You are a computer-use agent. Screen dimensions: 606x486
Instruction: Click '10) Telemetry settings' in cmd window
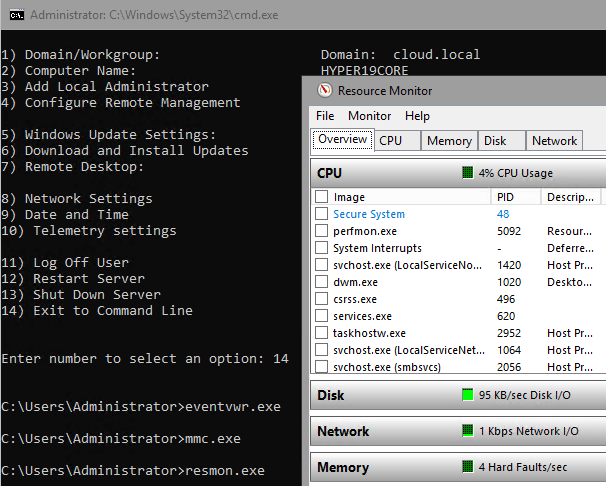[x=89, y=231]
